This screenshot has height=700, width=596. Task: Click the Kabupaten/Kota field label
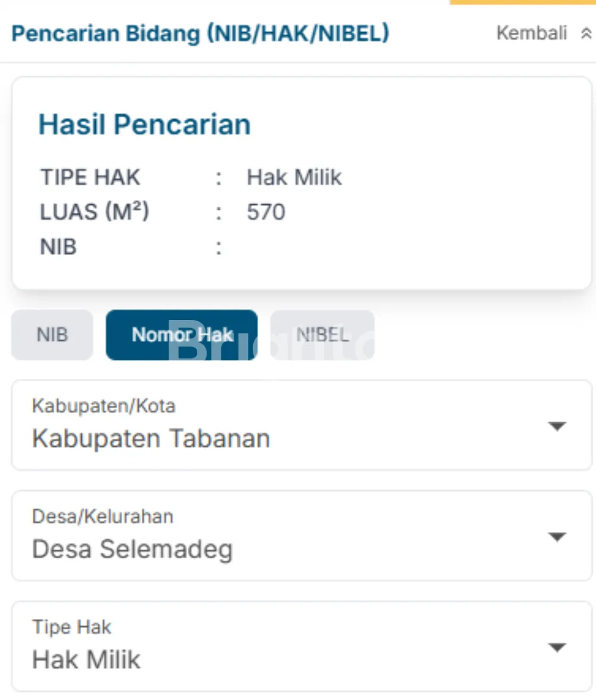[x=104, y=406]
